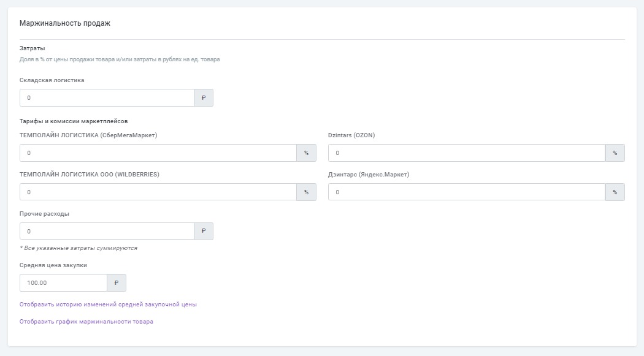Click into the WILDBERRIES commission input

click(158, 192)
